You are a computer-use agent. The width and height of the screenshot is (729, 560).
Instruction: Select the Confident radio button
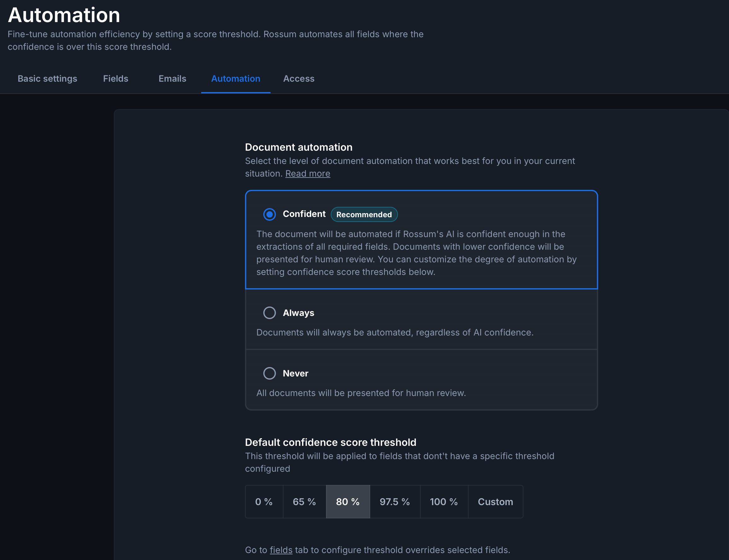tap(269, 214)
